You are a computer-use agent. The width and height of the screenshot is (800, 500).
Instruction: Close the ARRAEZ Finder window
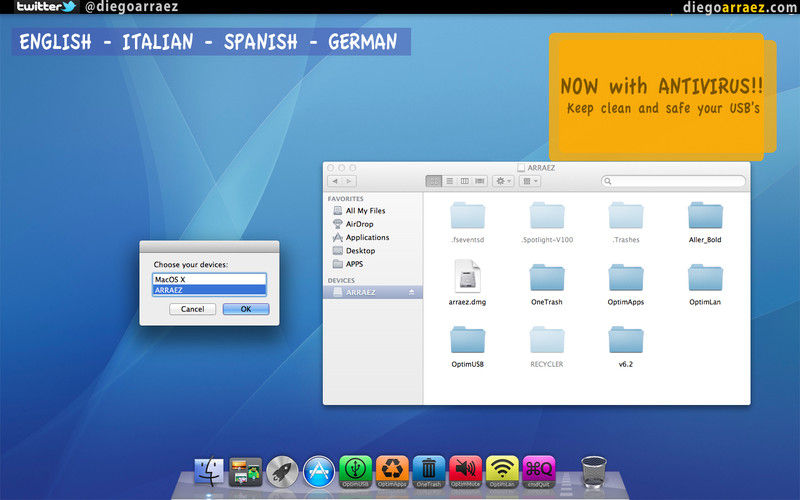click(x=331, y=168)
